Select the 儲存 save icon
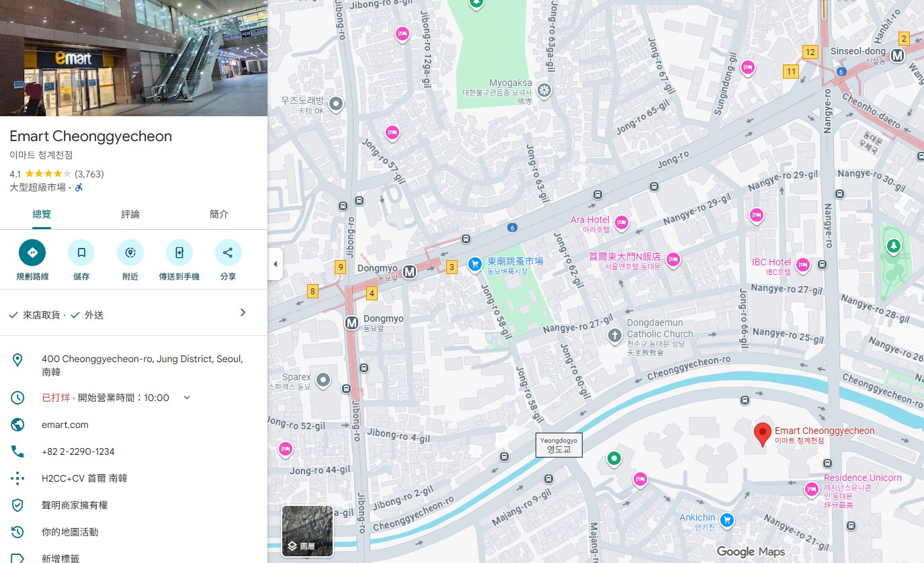This screenshot has height=563, width=924. pos(81,252)
